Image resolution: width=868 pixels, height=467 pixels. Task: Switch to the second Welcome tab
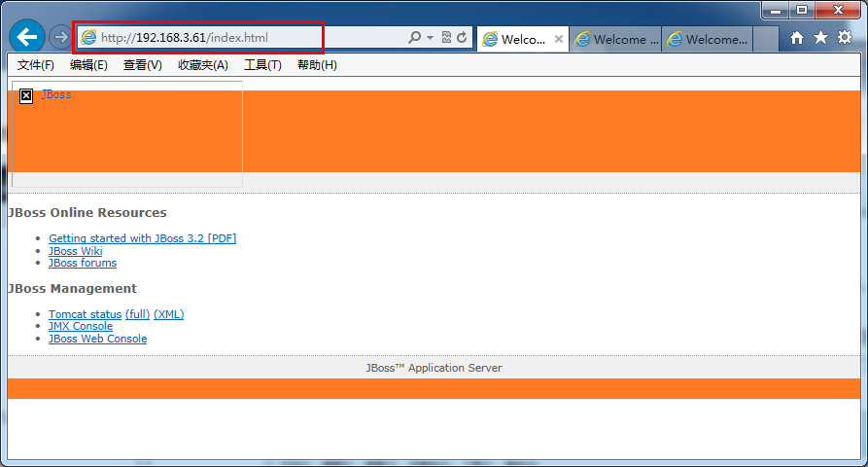point(615,39)
